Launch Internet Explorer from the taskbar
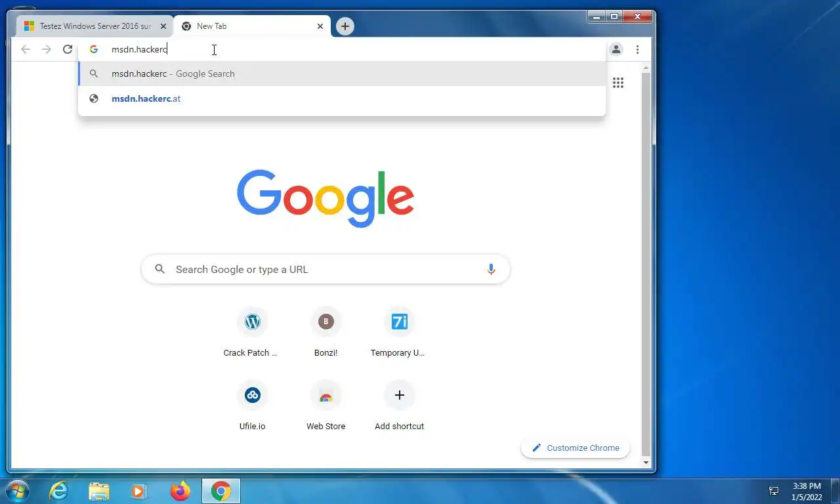This screenshot has width=840, height=504. (x=59, y=491)
